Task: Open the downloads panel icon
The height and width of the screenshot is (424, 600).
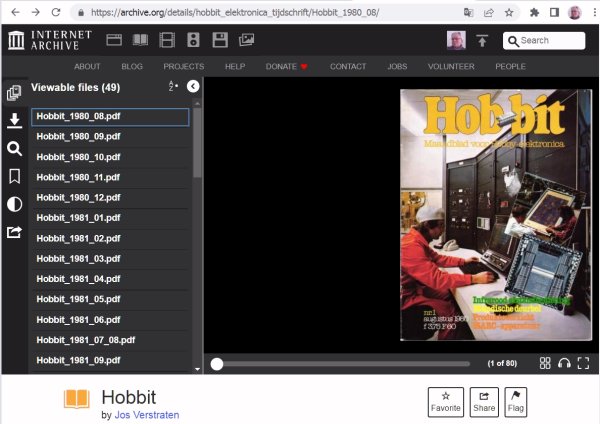Action: [14, 121]
